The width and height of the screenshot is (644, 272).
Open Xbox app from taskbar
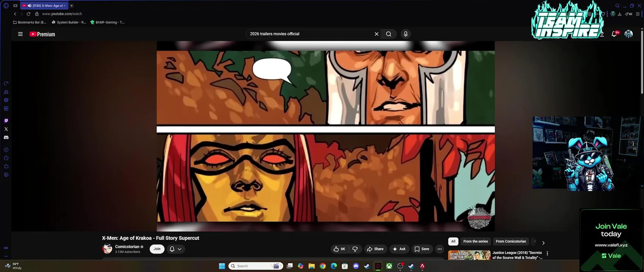click(x=389, y=266)
